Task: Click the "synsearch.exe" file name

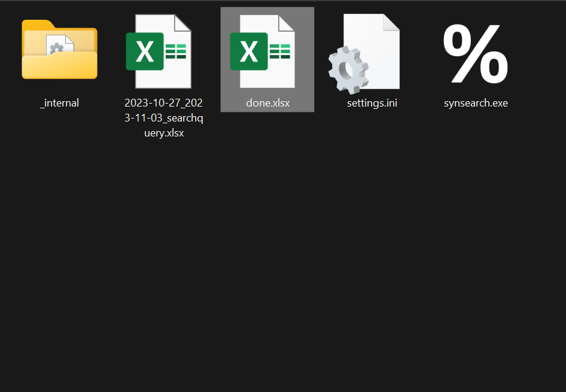Action: pos(476,103)
